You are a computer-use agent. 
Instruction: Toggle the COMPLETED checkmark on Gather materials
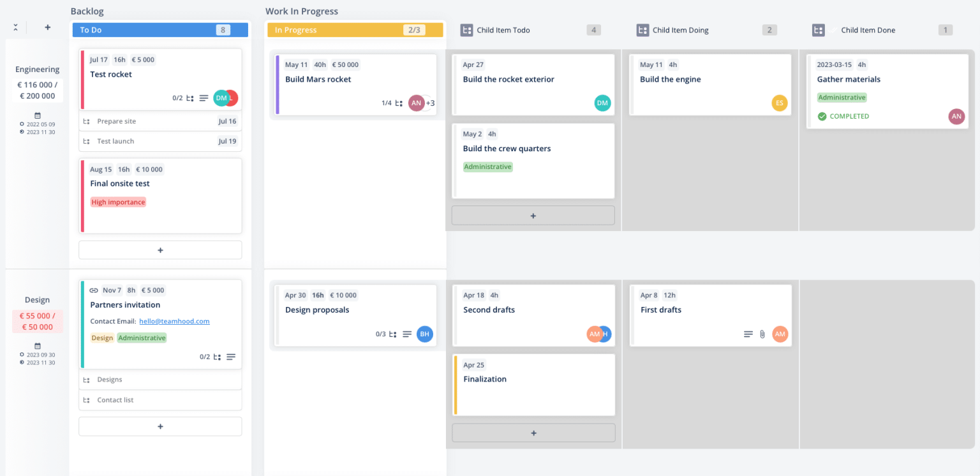pyautogui.click(x=822, y=116)
